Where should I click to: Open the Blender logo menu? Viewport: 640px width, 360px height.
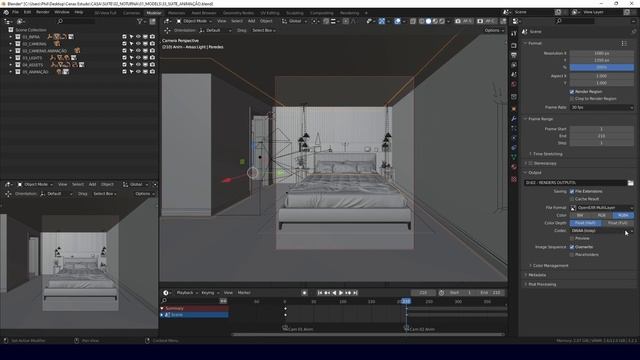(x=6, y=12)
